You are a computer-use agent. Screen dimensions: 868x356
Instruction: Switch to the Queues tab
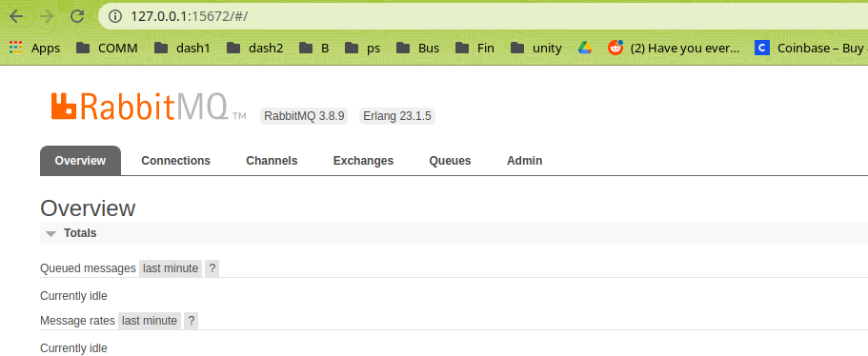pyautogui.click(x=450, y=161)
